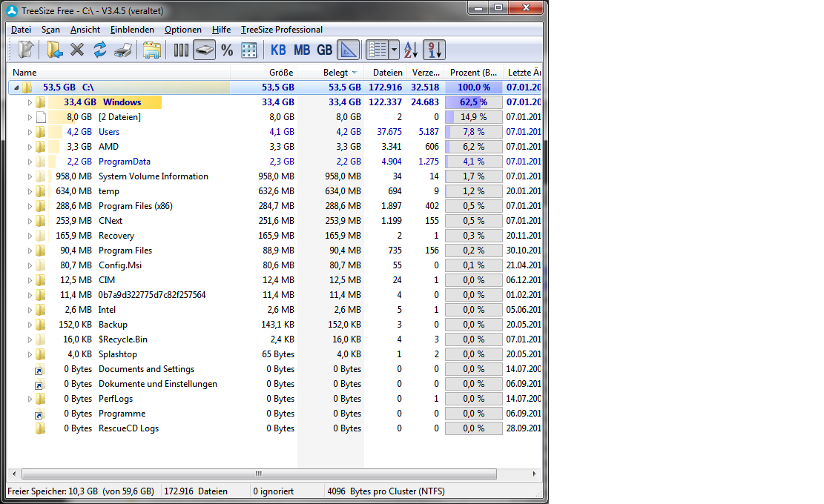824x504 pixels.
Task: Toggle the allocated space drive icon
Action: pyautogui.click(x=204, y=50)
